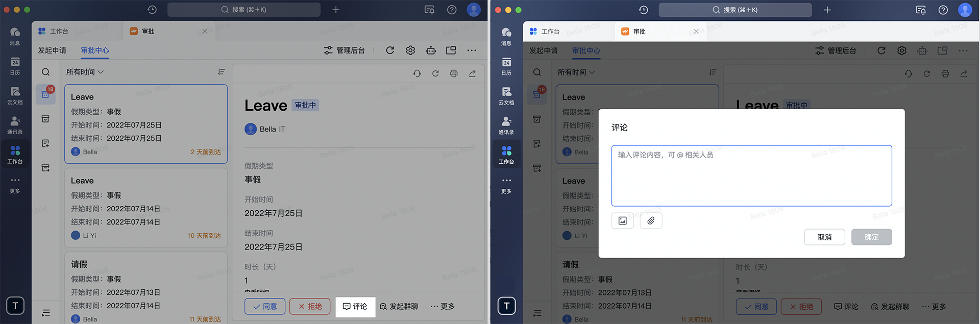Screen dimensions: 980x324
Task: Click the archive box icon in left window
Action: pyautogui.click(x=45, y=119)
